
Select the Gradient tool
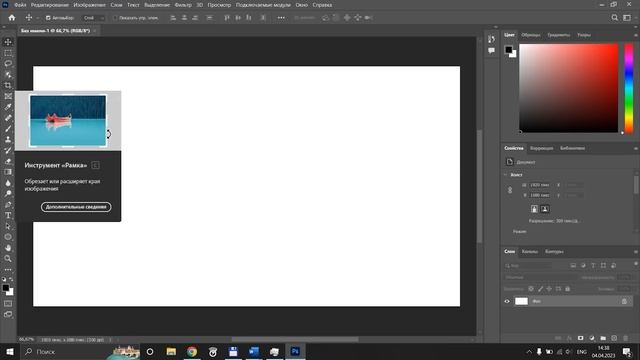(8, 172)
